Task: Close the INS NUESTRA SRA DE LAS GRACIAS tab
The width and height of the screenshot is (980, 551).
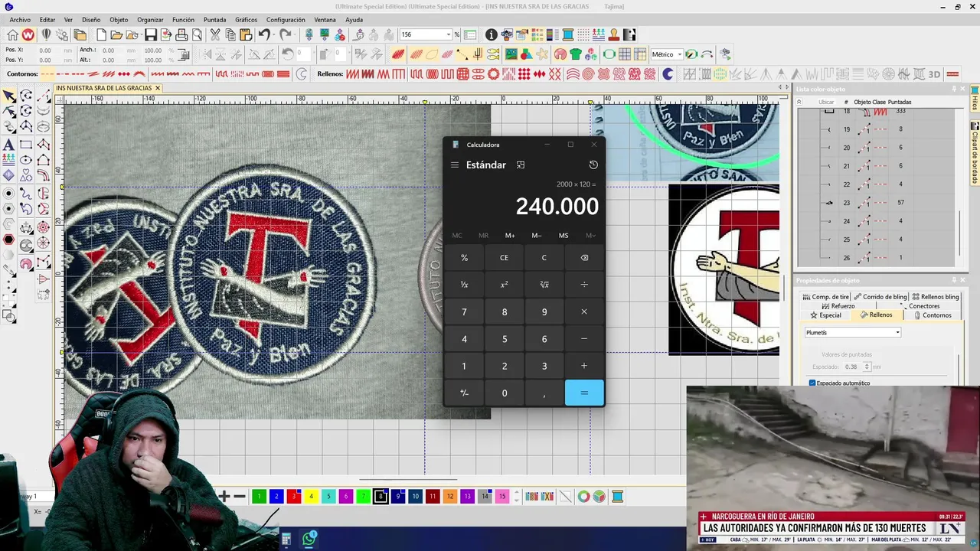Action: (x=158, y=88)
